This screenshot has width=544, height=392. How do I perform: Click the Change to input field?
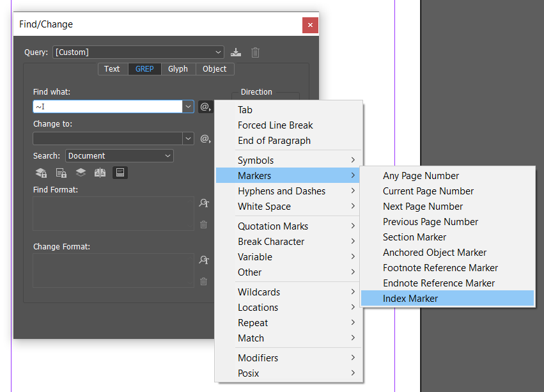[x=108, y=139]
